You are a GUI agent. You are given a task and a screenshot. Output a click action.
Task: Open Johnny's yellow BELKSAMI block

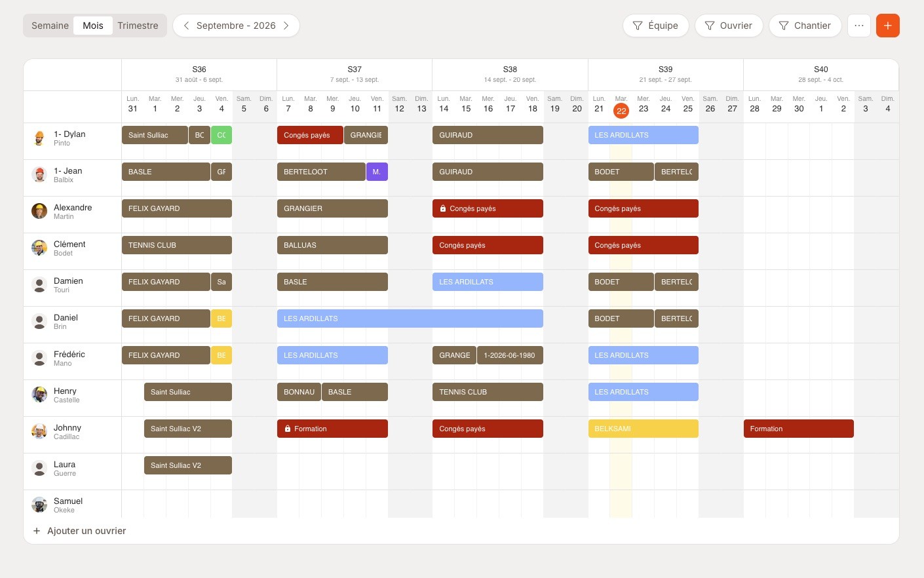644,429
